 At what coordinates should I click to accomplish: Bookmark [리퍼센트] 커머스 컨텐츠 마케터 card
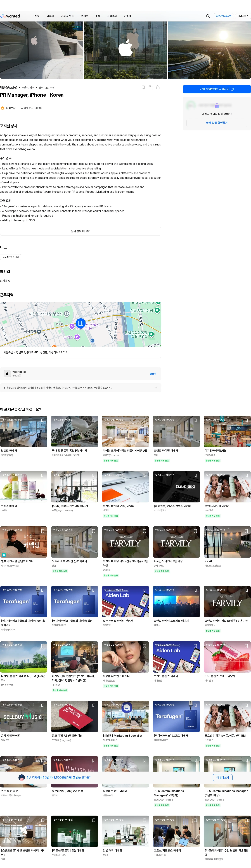pos(195,475)
